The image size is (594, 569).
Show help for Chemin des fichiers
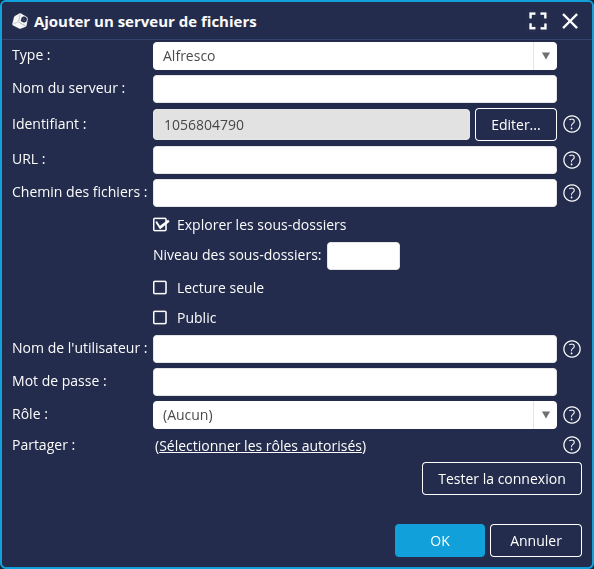(571, 193)
